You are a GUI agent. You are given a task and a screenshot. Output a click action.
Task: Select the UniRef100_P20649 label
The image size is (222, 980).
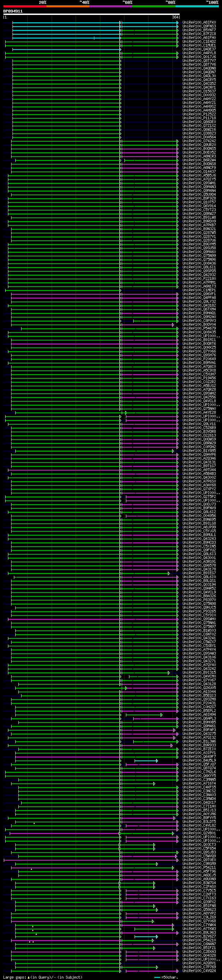[x=199, y=359]
